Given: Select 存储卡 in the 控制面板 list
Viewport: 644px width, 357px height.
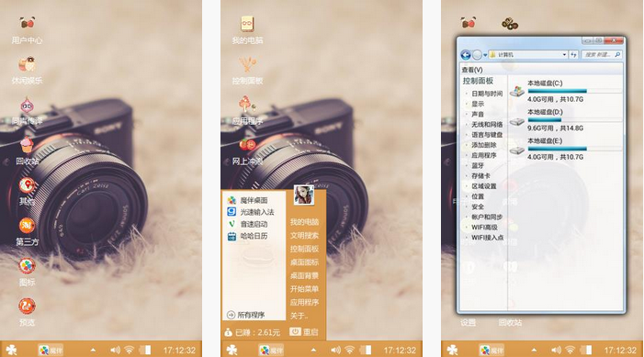Looking at the screenshot, I should point(480,175).
